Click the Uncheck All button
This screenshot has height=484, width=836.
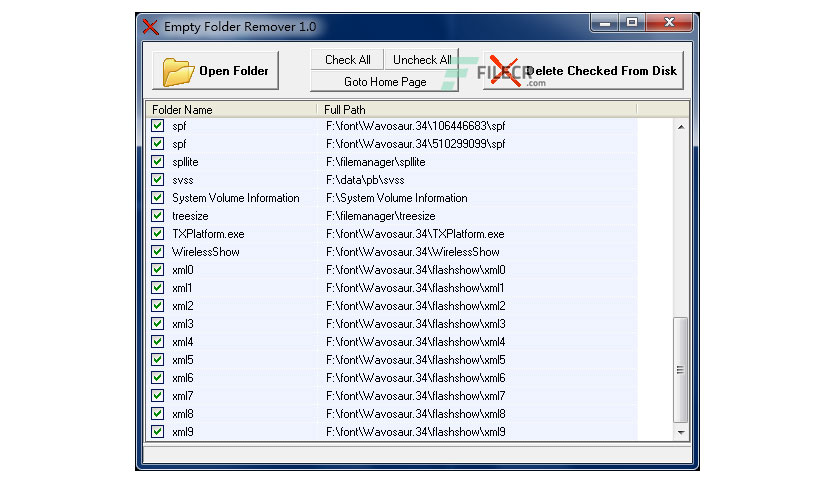(x=422, y=60)
